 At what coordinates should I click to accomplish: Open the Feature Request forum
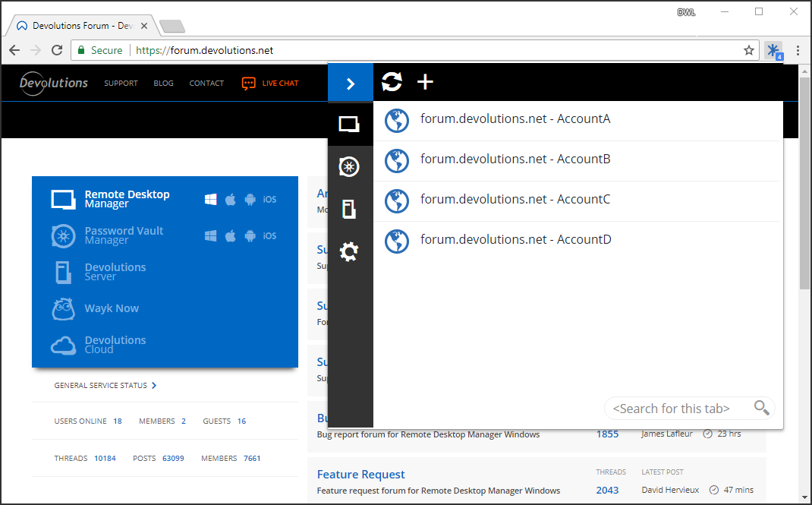pyautogui.click(x=361, y=475)
